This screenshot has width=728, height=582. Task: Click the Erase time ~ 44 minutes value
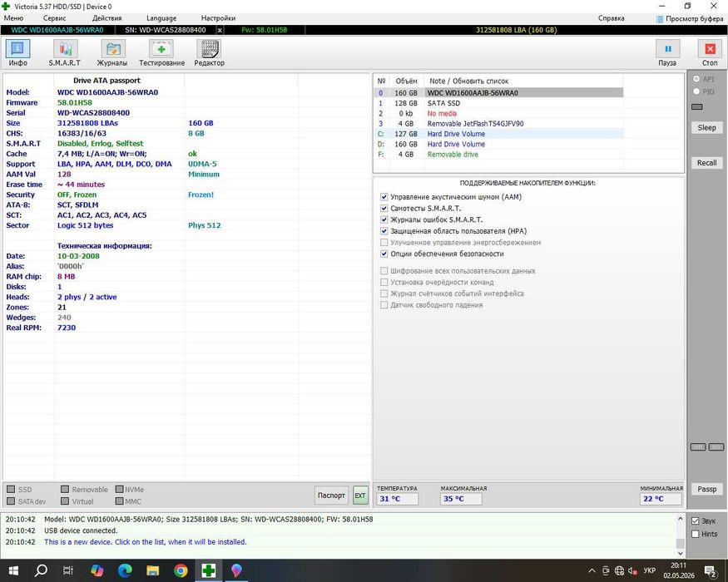coord(81,185)
